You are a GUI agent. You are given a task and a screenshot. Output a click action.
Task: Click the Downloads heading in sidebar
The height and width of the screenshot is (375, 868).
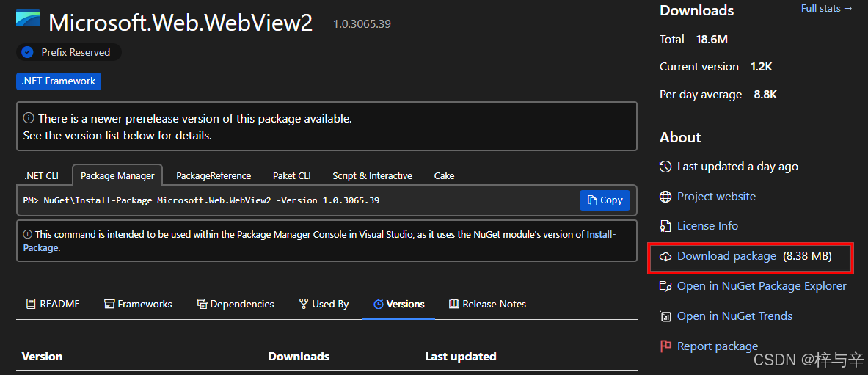coord(697,10)
